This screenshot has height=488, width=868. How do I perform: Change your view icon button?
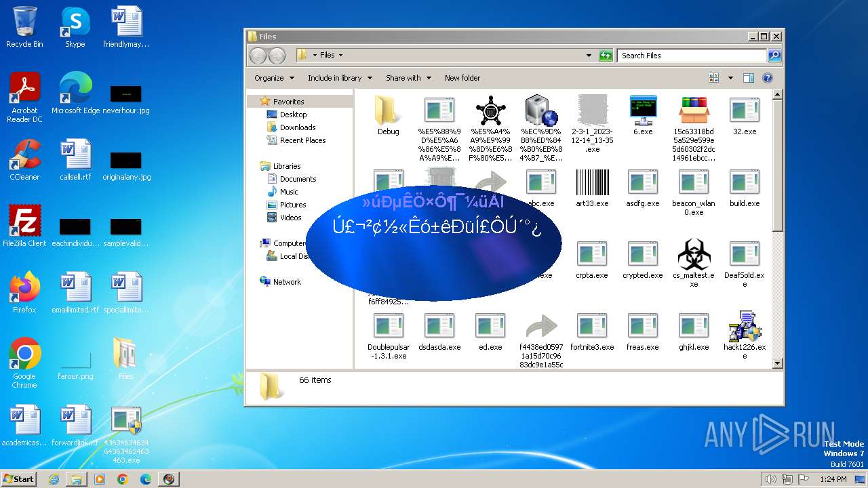click(x=714, y=78)
